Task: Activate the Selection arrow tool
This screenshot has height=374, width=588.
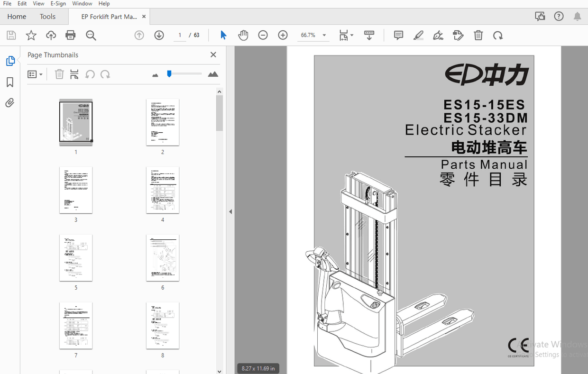Action: point(223,35)
